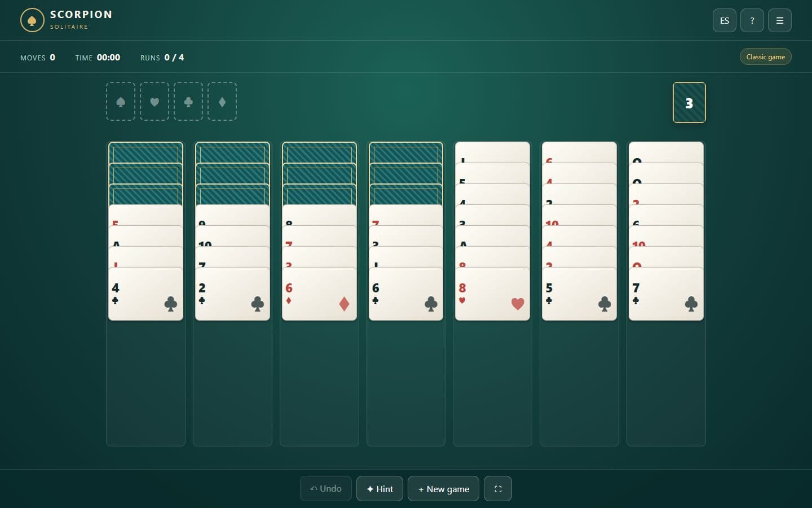This screenshot has height=508, width=812.
Task: Select the red 7 in the fourth column
Action: (x=406, y=216)
